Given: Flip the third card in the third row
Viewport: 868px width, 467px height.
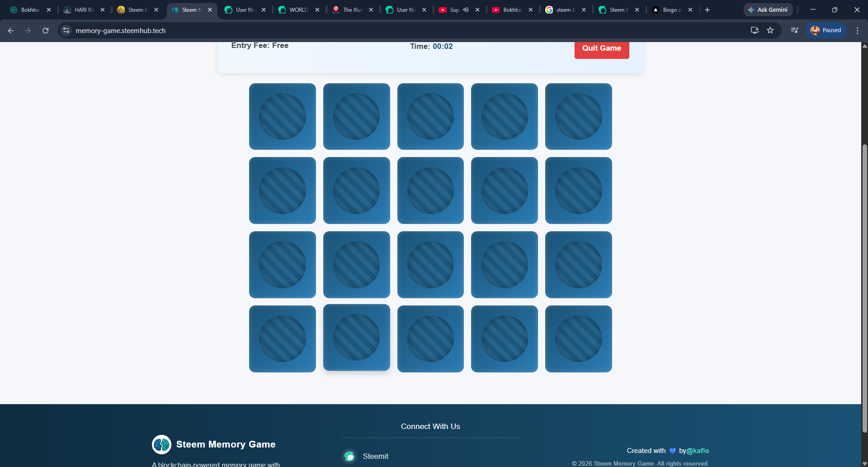Looking at the screenshot, I should (x=430, y=265).
